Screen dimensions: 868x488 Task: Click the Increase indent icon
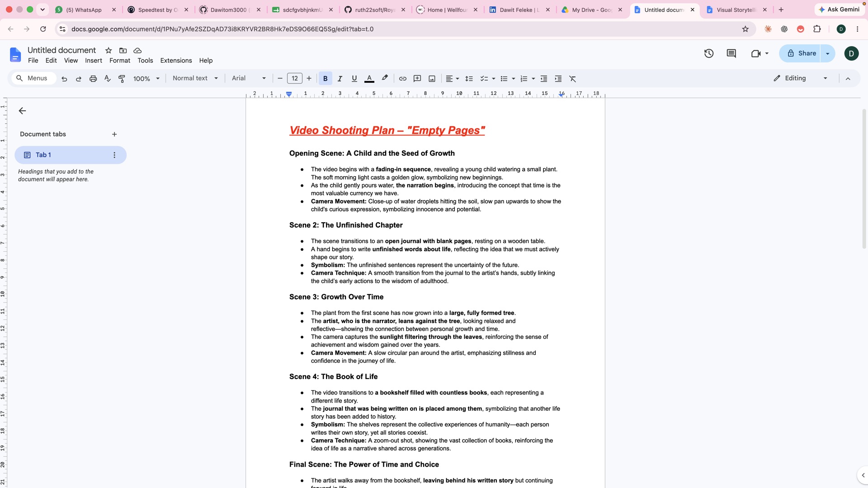tap(558, 79)
